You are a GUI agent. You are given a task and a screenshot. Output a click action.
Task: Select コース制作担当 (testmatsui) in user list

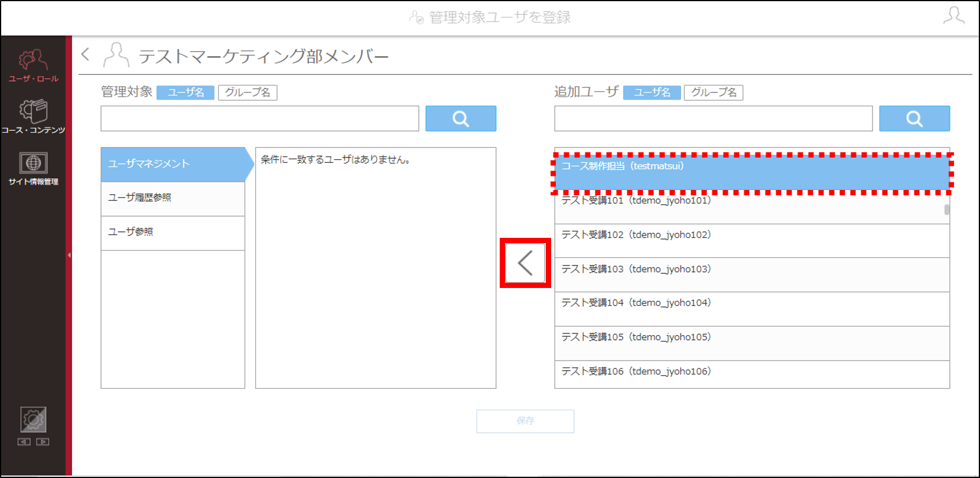point(752,173)
